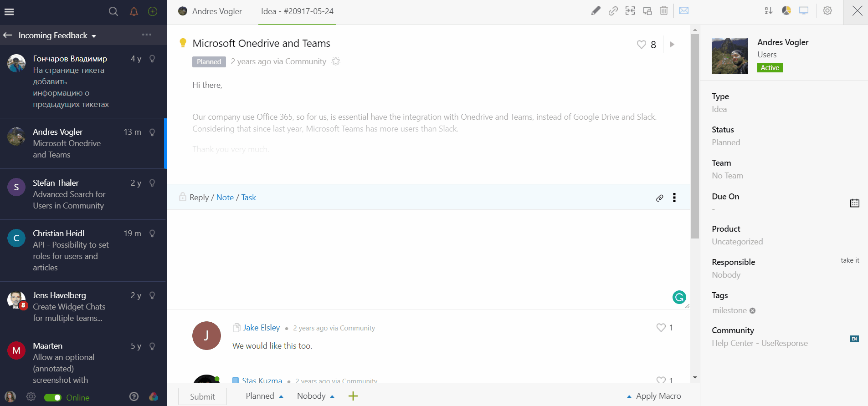Toggle the Online status switch

53,397
